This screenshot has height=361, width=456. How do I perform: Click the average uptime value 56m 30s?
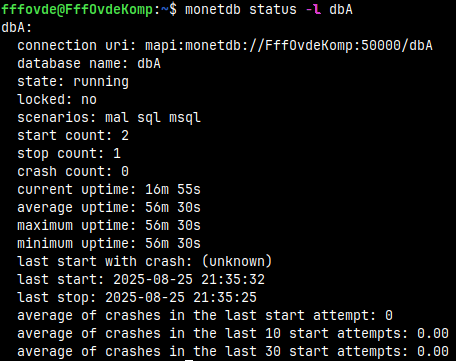pyautogui.click(x=173, y=207)
